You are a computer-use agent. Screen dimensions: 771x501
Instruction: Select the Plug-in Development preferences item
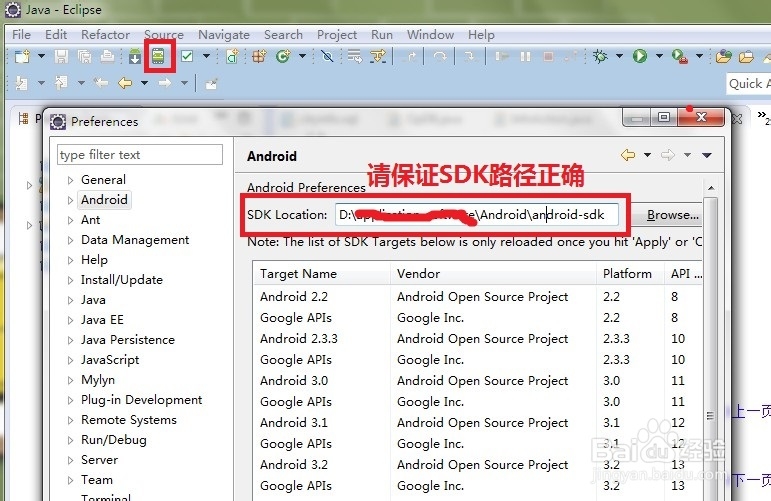141,400
